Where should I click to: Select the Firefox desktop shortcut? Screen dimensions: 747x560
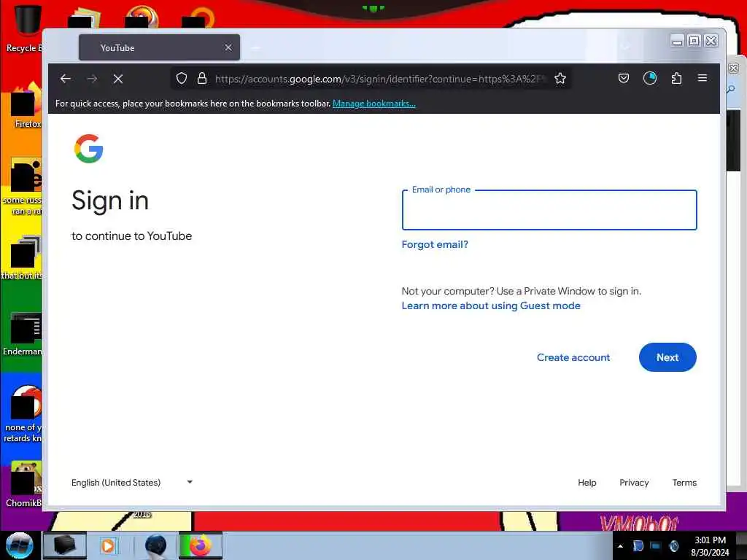[26, 106]
